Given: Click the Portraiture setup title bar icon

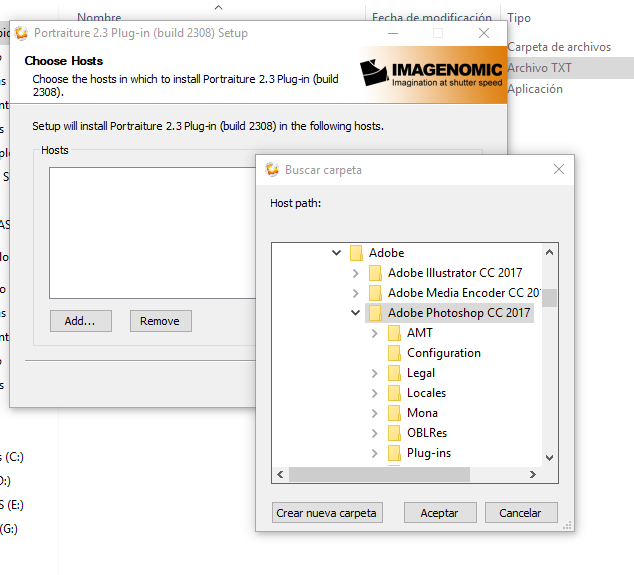Looking at the screenshot, I should pyautogui.click(x=21, y=33).
